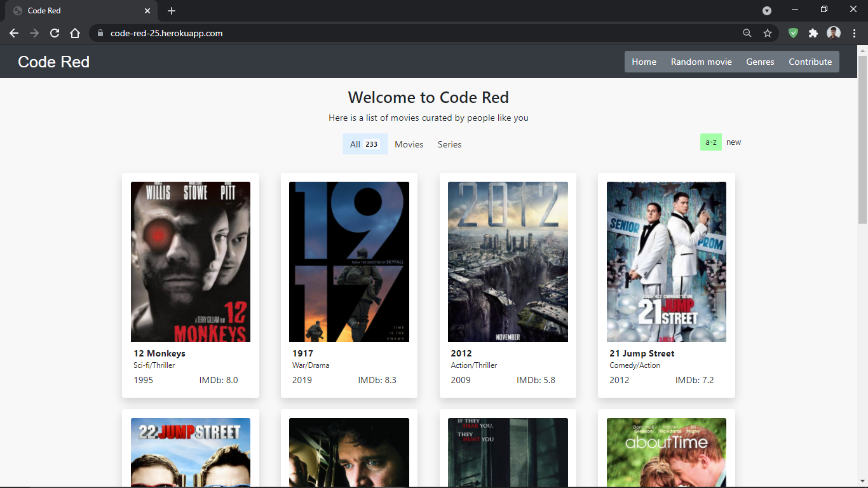Click War/Drama genre text
Screen dimensions: 868x488
pyautogui.click(x=311, y=365)
